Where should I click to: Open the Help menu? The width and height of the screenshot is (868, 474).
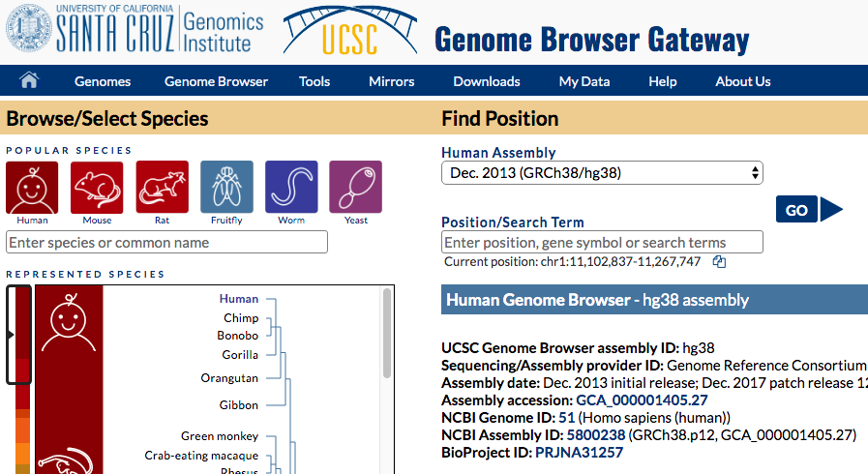(x=663, y=81)
